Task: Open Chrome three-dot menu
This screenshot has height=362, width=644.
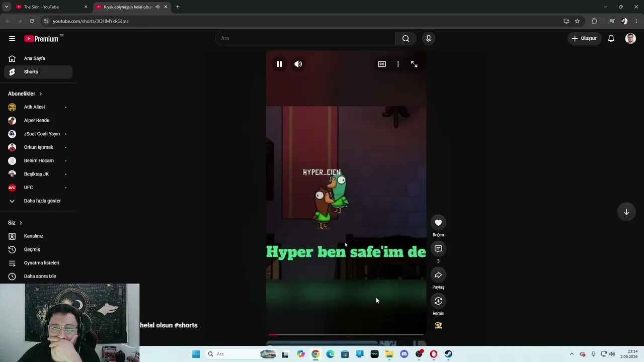Action: tap(636, 21)
